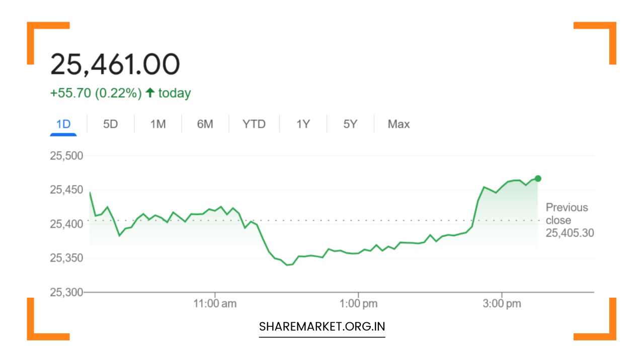644x362 pixels.
Task: Open the Max history view
Action: click(x=398, y=124)
